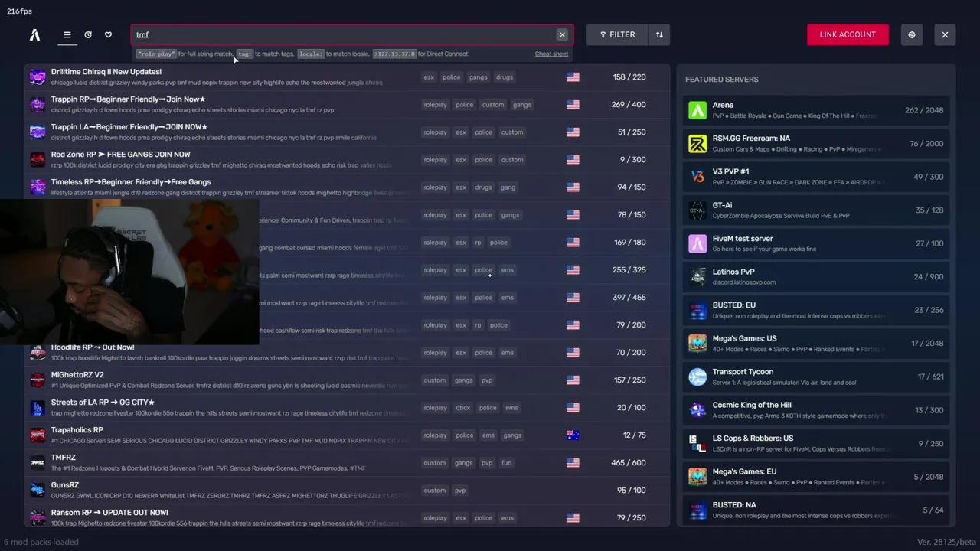Open Mega's Games: EU featured server
980x551 pixels.
tap(816, 476)
